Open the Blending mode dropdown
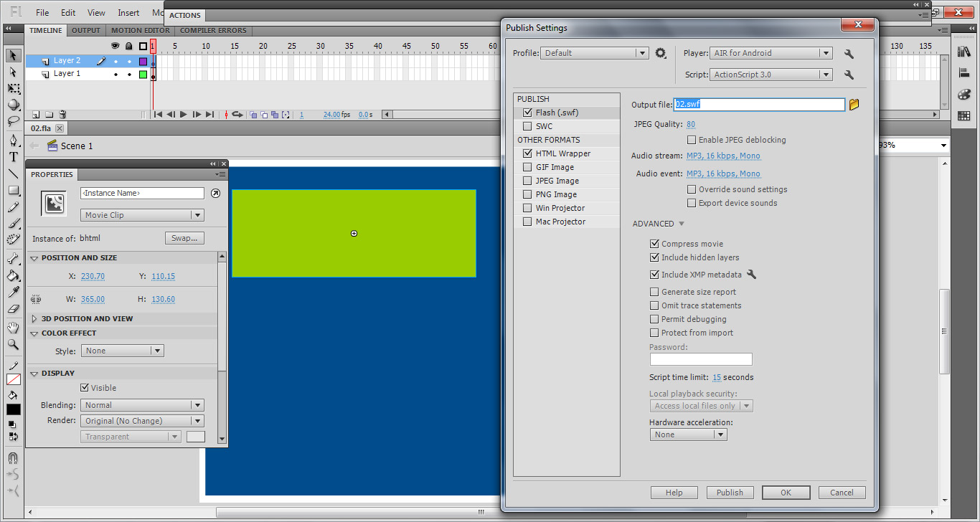 [x=142, y=405]
